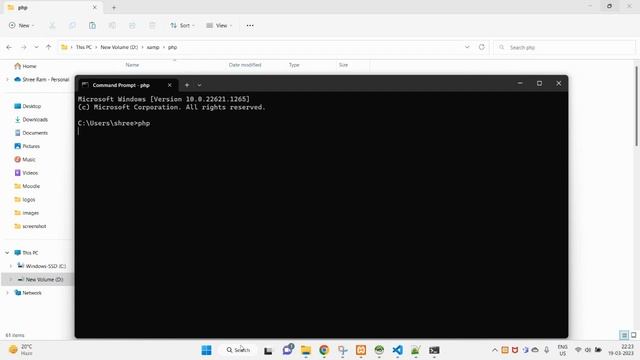
Task: Go back using the Explorer back arrow
Action: (x=9, y=47)
